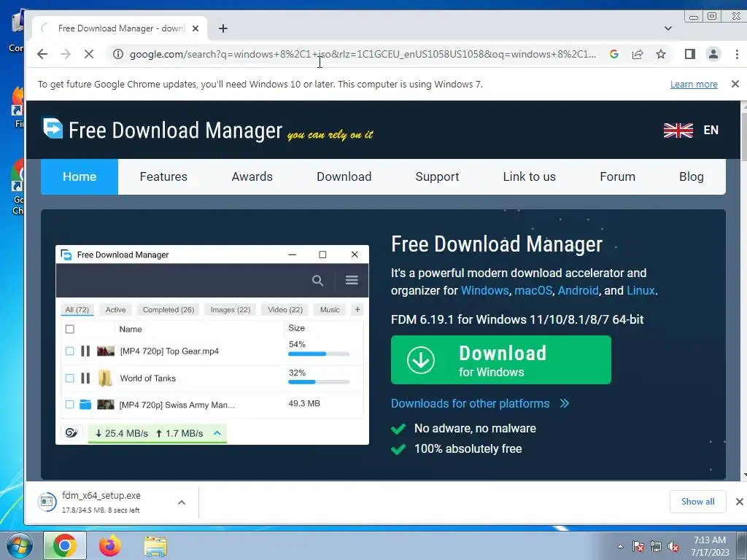747x560 pixels.
Task: Click the Free Download Manager logo icon
Action: click(x=53, y=128)
